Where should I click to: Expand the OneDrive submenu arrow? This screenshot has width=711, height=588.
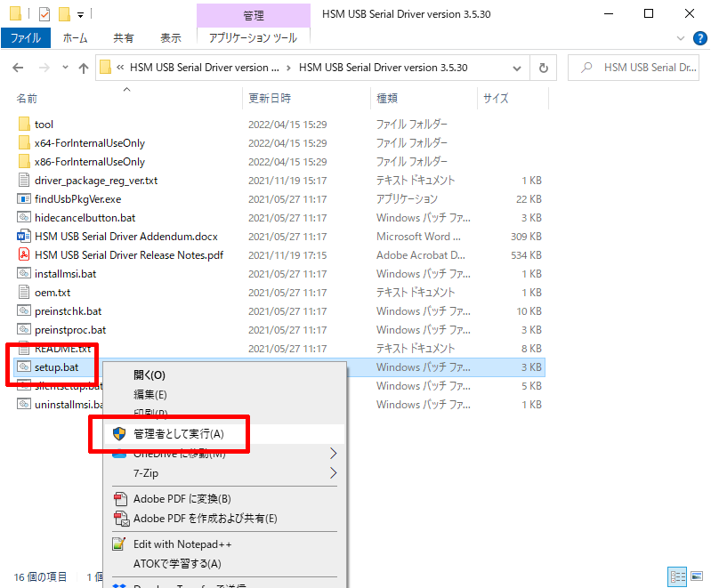click(x=334, y=454)
